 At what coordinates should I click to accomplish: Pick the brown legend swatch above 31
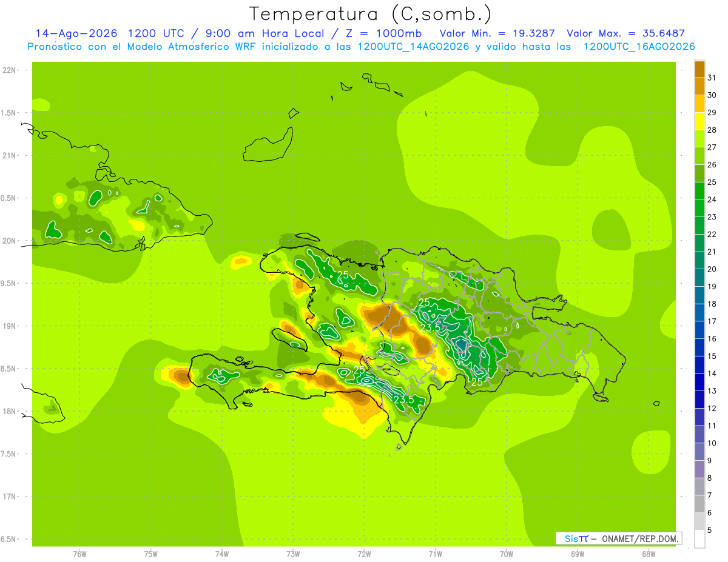[699, 69]
